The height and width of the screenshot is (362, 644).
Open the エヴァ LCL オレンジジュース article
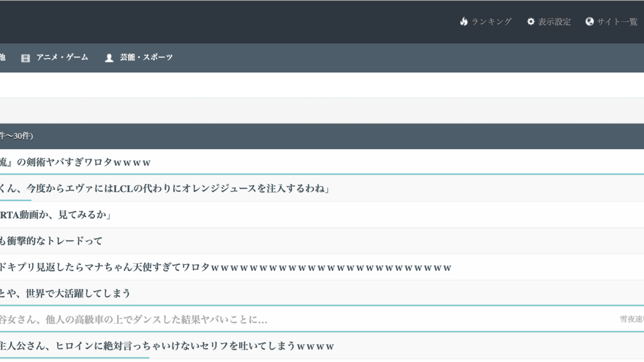[164, 189]
